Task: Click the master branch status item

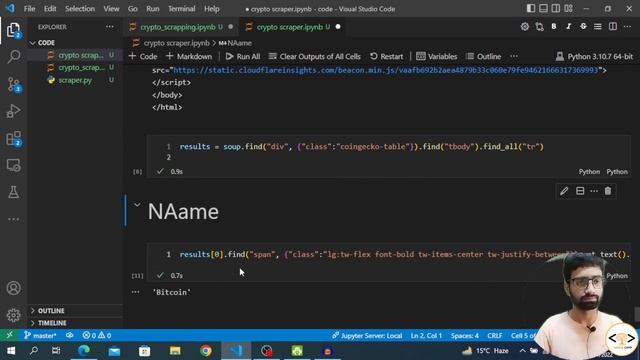Action: coord(40,336)
